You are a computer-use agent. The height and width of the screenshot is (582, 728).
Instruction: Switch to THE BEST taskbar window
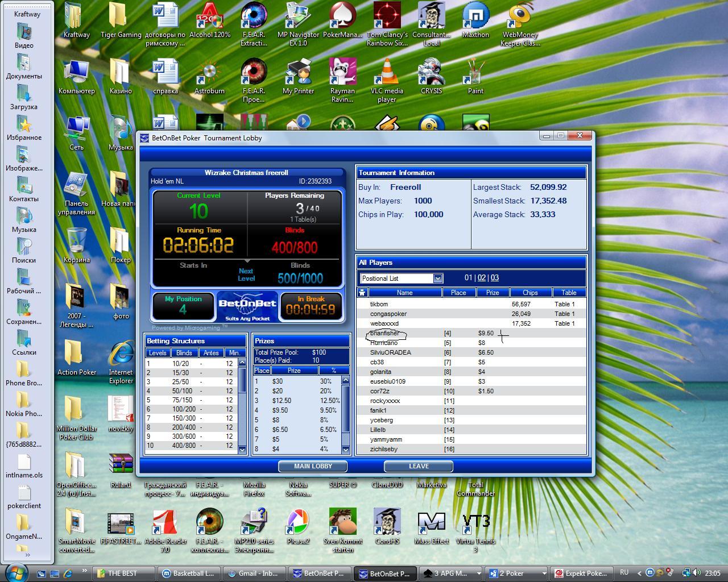tap(124, 573)
